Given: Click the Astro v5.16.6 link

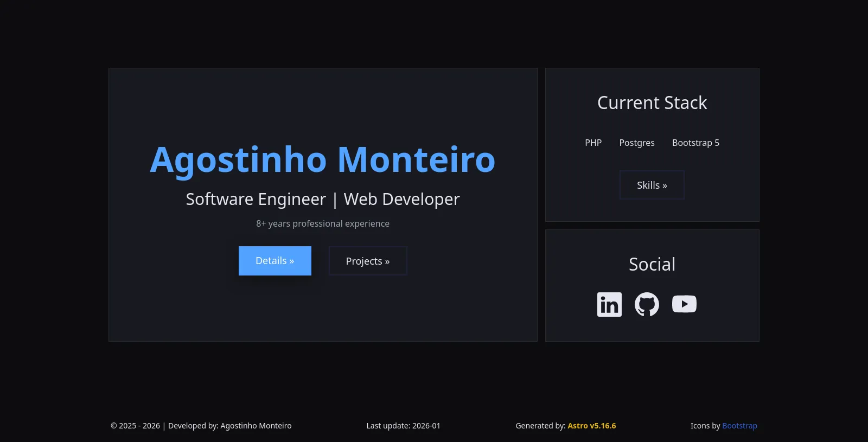Looking at the screenshot, I should (x=592, y=426).
